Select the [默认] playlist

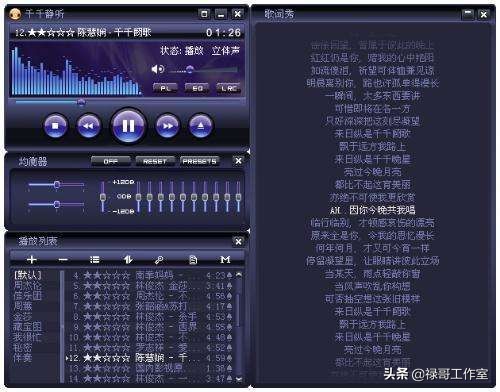28,275
